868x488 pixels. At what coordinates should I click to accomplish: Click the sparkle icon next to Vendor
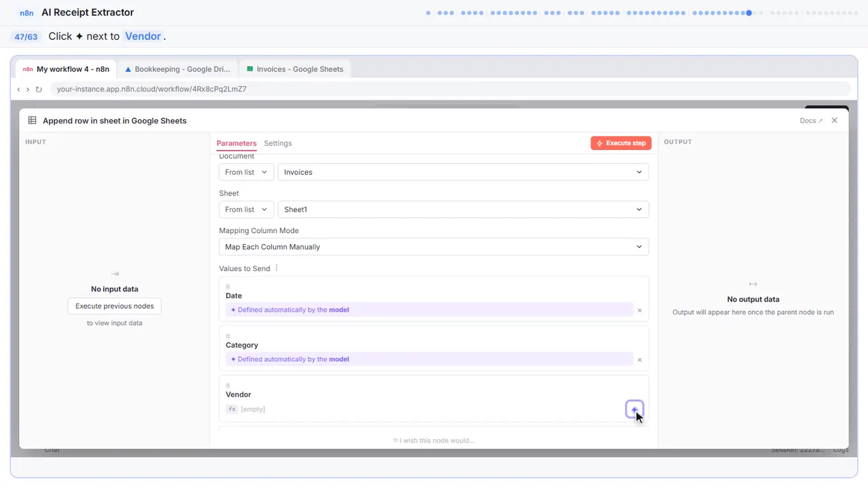click(635, 409)
